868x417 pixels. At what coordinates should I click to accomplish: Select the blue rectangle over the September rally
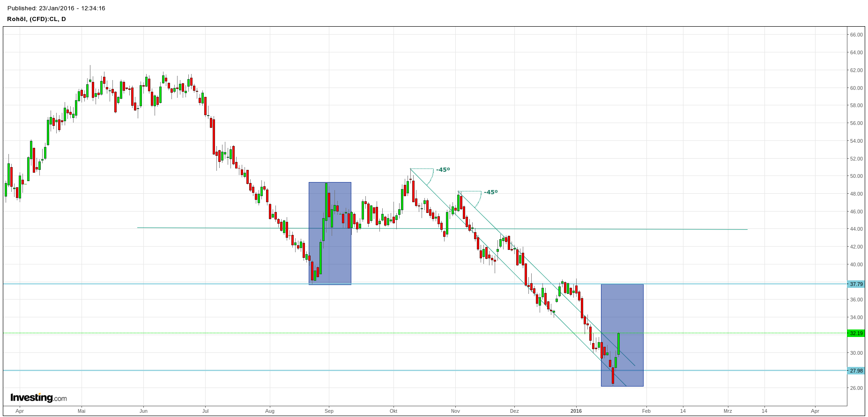(x=330, y=233)
